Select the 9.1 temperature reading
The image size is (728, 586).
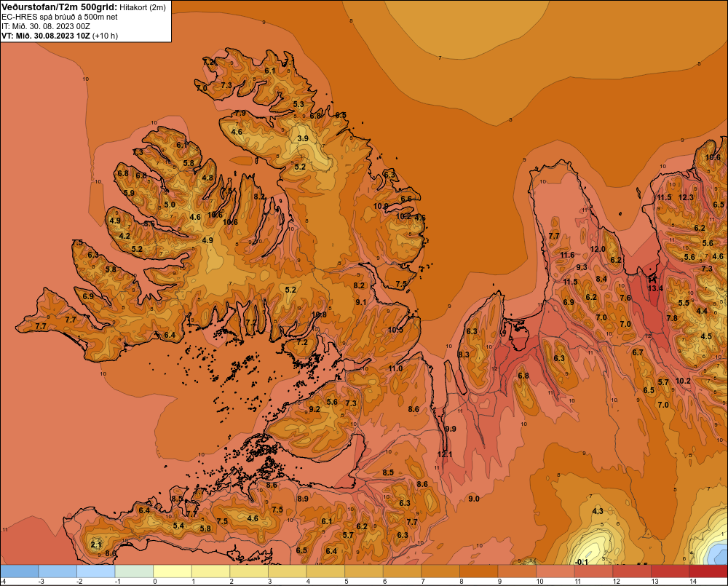pyautogui.click(x=361, y=302)
